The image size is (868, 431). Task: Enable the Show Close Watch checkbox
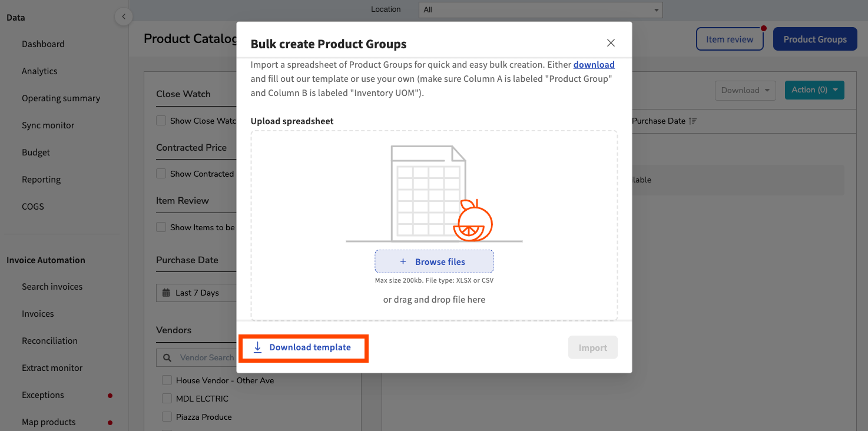[x=161, y=120]
